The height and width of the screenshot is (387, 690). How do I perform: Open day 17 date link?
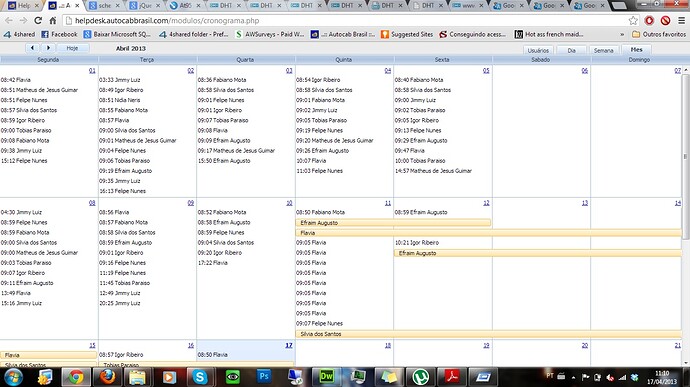coord(289,345)
